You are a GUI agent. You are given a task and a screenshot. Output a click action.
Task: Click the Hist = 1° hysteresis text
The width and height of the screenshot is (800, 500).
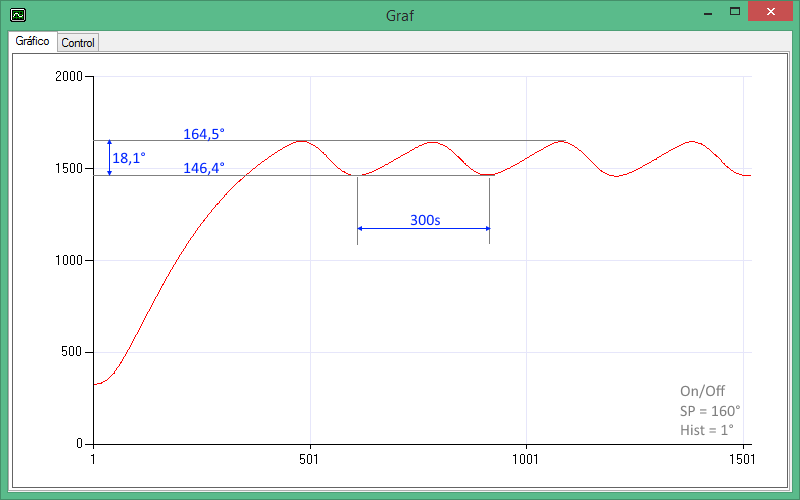click(x=706, y=430)
